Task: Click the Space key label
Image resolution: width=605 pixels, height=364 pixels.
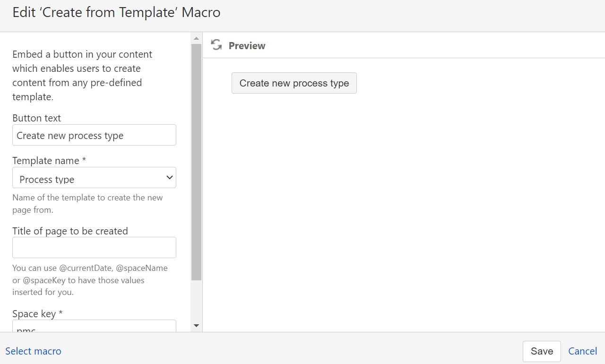Action: (x=37, y=314)
